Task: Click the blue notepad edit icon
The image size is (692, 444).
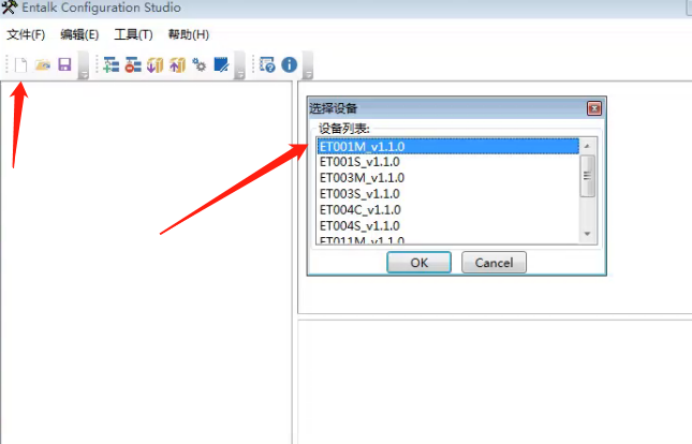Action: (221, 65)
